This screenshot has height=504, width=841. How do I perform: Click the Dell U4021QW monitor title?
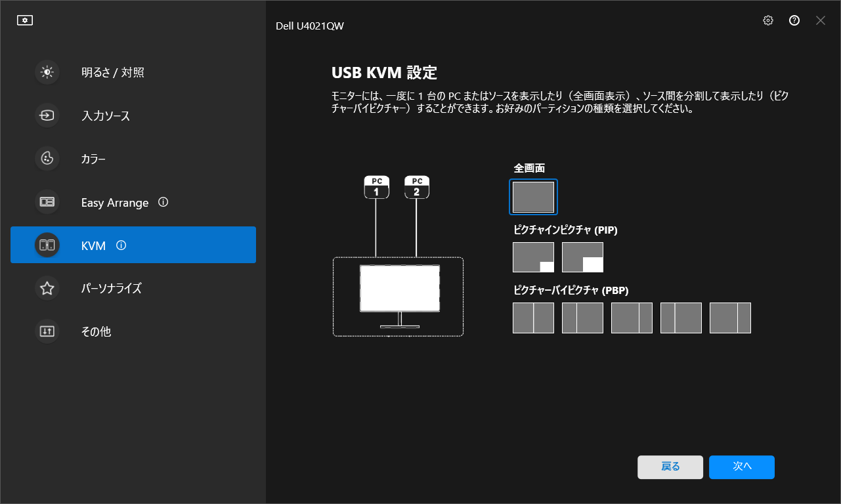coord(309,26)
